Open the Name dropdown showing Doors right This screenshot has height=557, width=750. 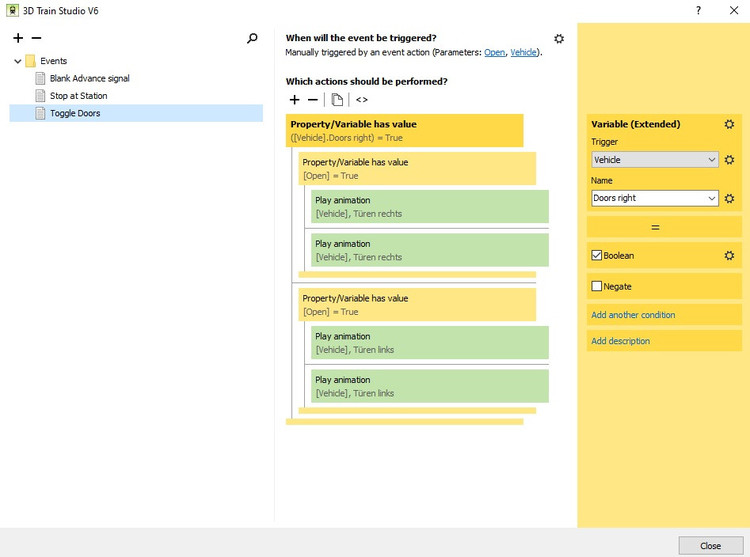654,198
